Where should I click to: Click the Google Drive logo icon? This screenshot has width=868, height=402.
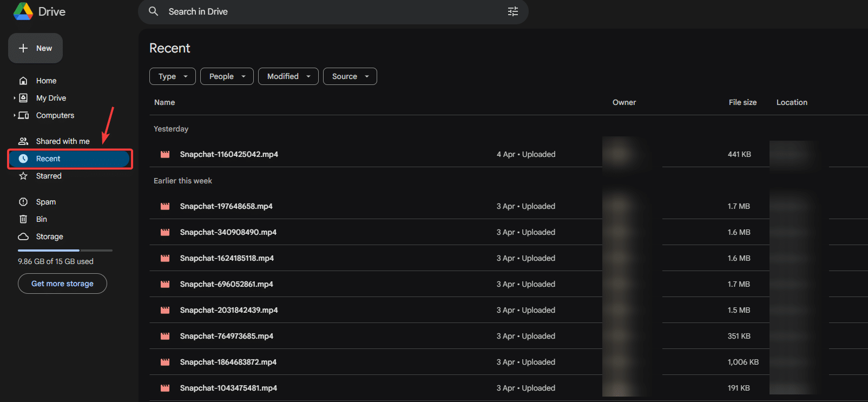pyautogui.click(x=23, y=11)
